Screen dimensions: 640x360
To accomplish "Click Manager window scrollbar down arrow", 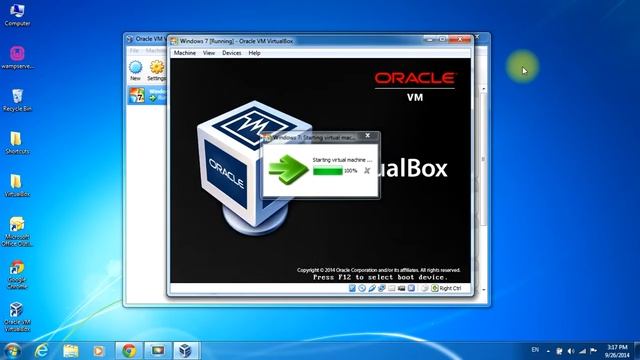I will click(x=484, y=290).
